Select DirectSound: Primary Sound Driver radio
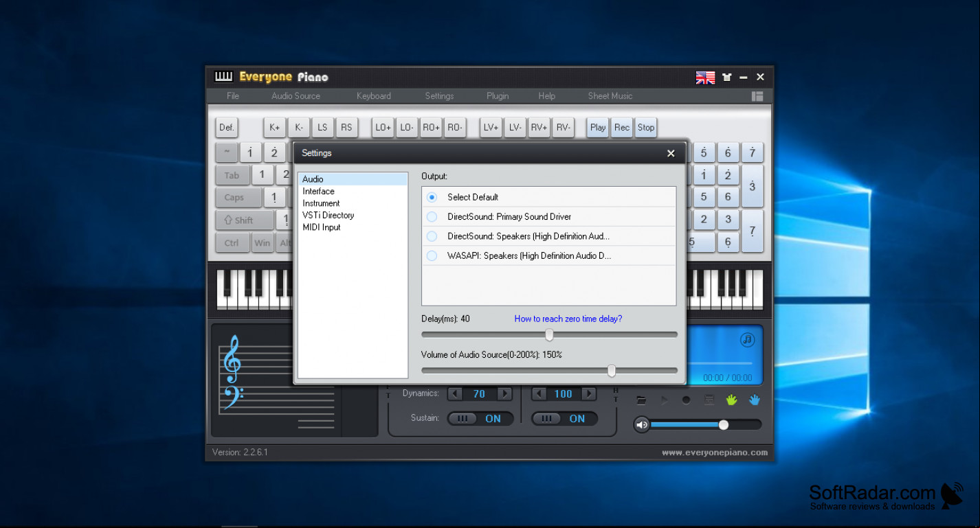Viewport: 980px width, 528px height. click(432, 217)
